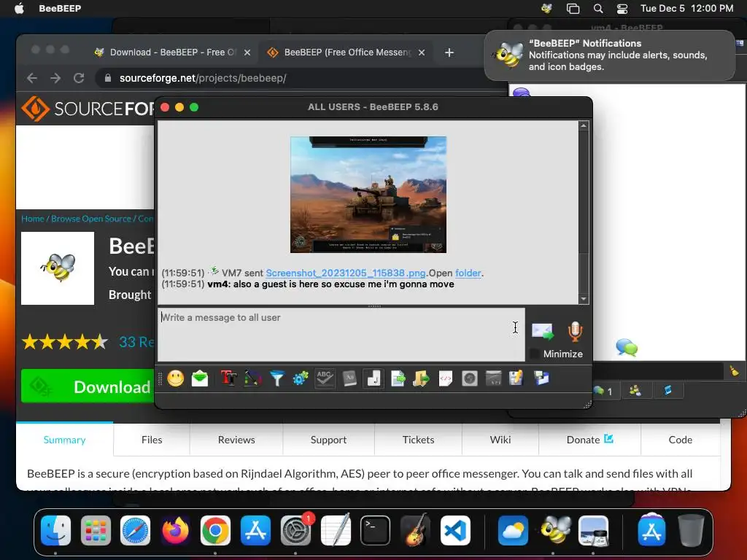Click the blue overlapping windows icon in chat toolbar
The height and width of the screenshot is (560, 747).
pos(542,378)
